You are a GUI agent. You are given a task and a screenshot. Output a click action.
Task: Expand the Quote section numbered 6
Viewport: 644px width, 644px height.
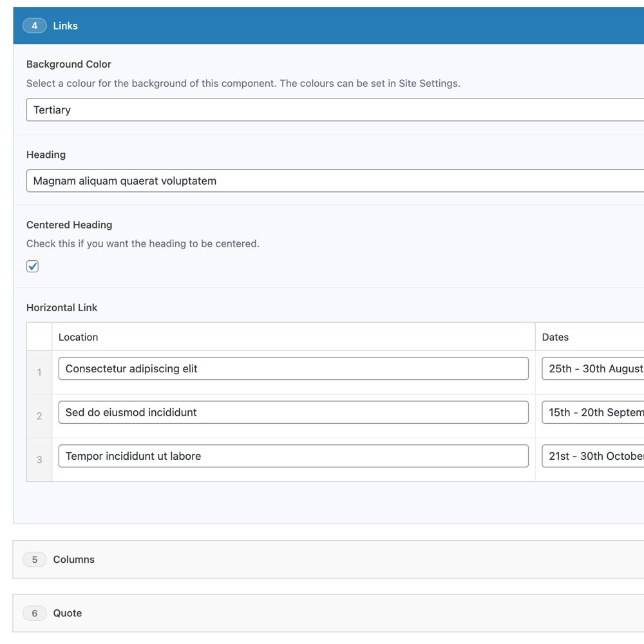[x=68, y=613]
